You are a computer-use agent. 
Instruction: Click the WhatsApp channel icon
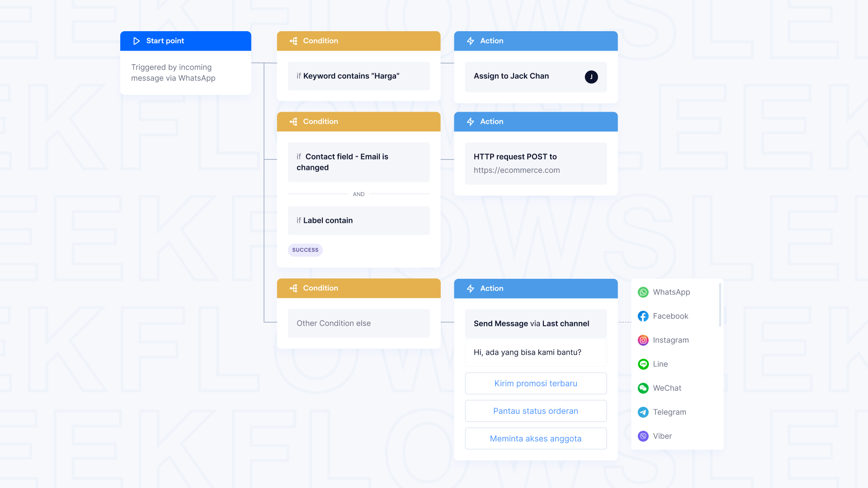643,292
